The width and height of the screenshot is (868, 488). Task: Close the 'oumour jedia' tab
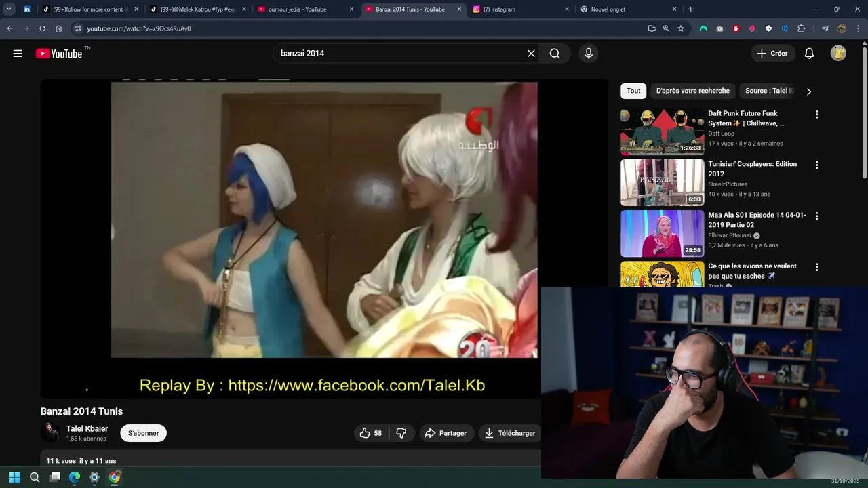pyautogui.click(x=351, y=9)
